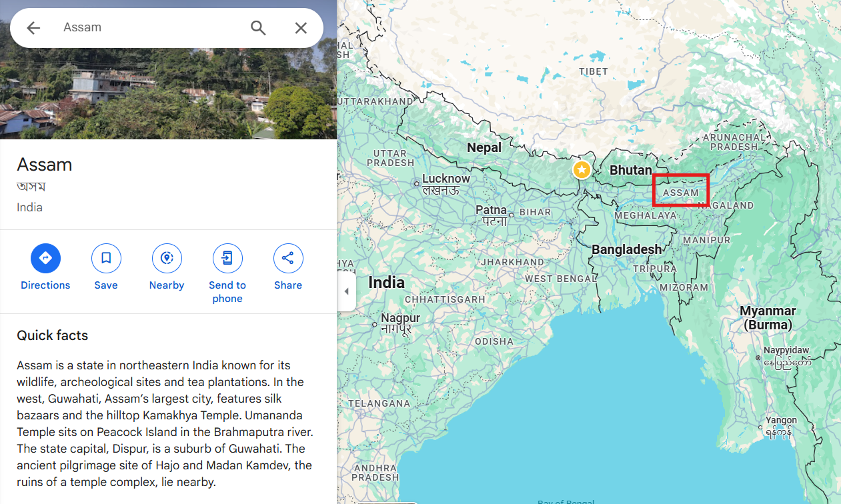Send Assam to phone

[x=227, y=258]
